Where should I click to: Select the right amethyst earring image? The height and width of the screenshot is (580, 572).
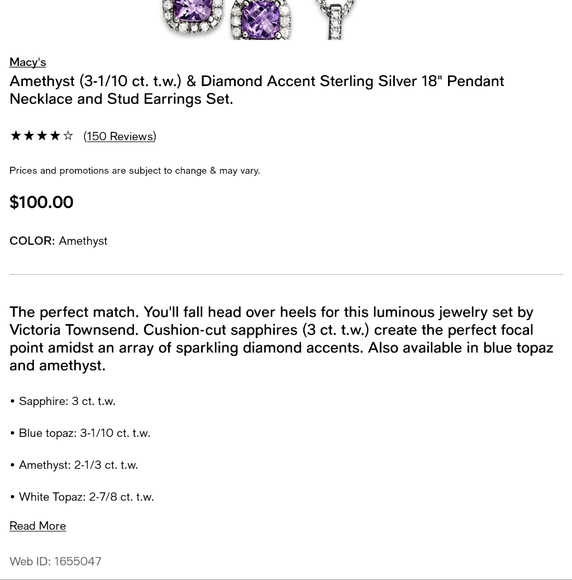pos(261,20)
